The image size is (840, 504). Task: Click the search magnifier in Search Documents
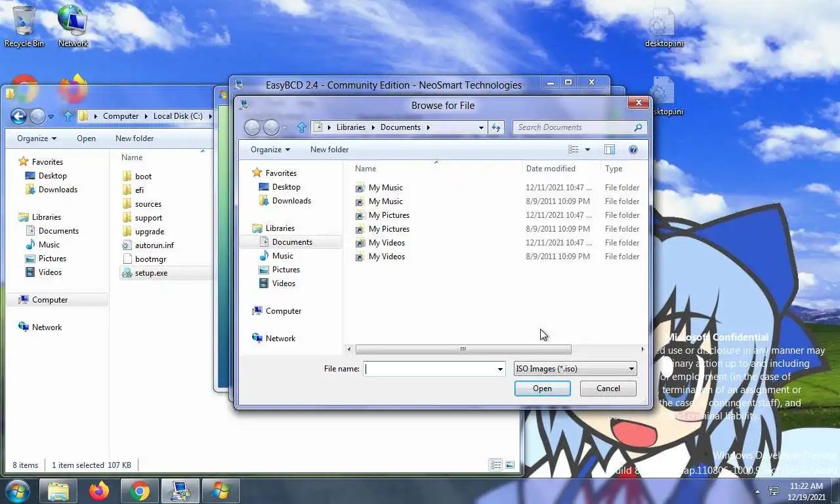tap(638, 127)
